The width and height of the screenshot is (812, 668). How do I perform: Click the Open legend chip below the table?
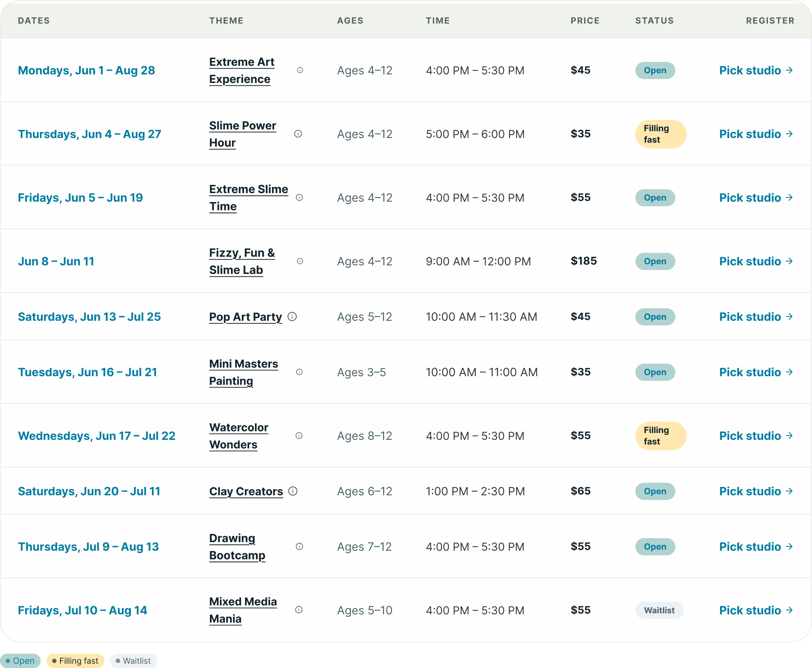coord(20,661)
